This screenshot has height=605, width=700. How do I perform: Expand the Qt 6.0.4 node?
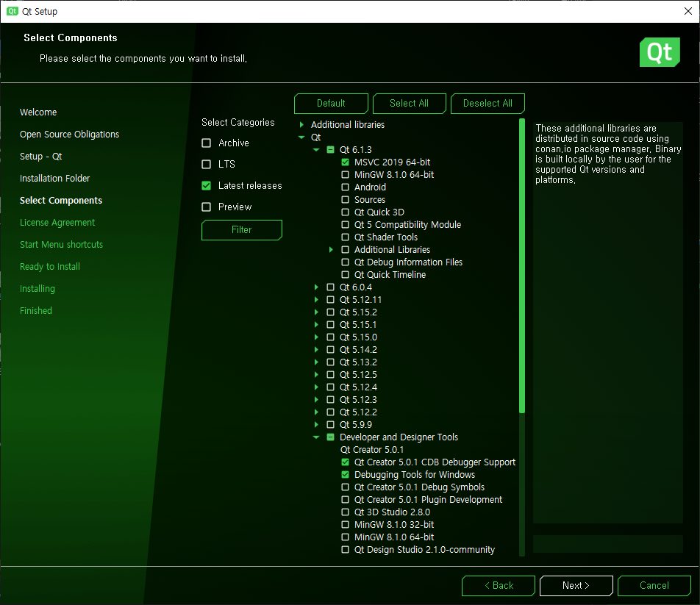tap(316, 287)
